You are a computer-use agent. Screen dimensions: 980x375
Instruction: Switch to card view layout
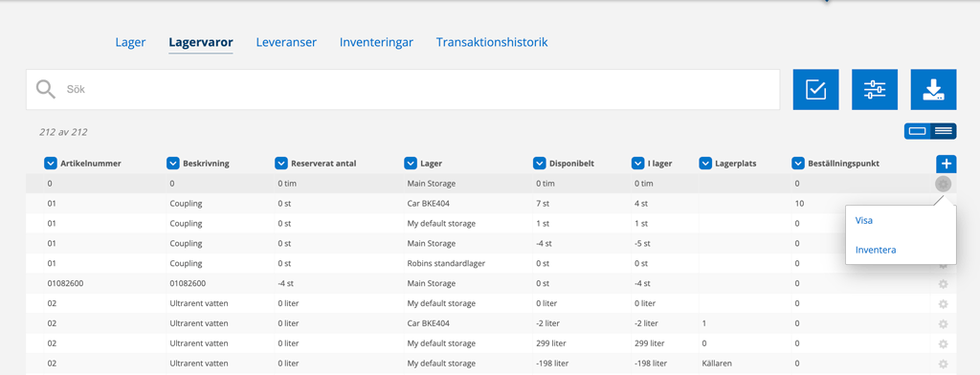pos(918,131)
